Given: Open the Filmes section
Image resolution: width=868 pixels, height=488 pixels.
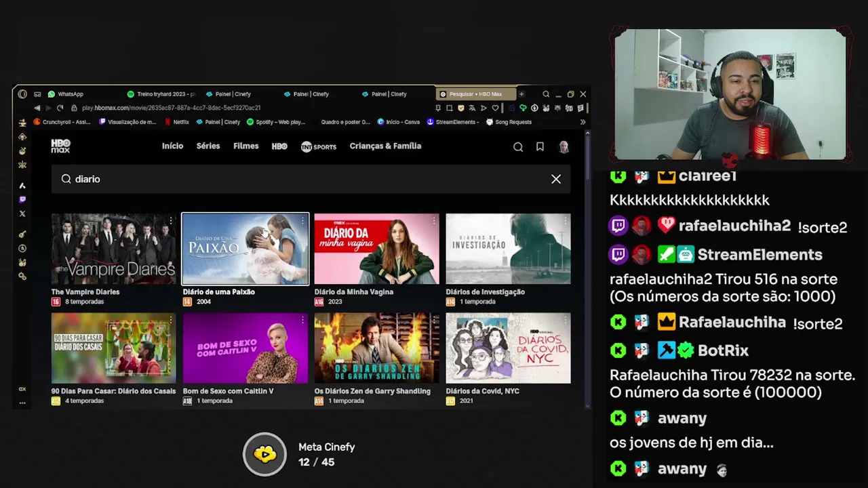Looking at the screenshot, I should point(245,146).
